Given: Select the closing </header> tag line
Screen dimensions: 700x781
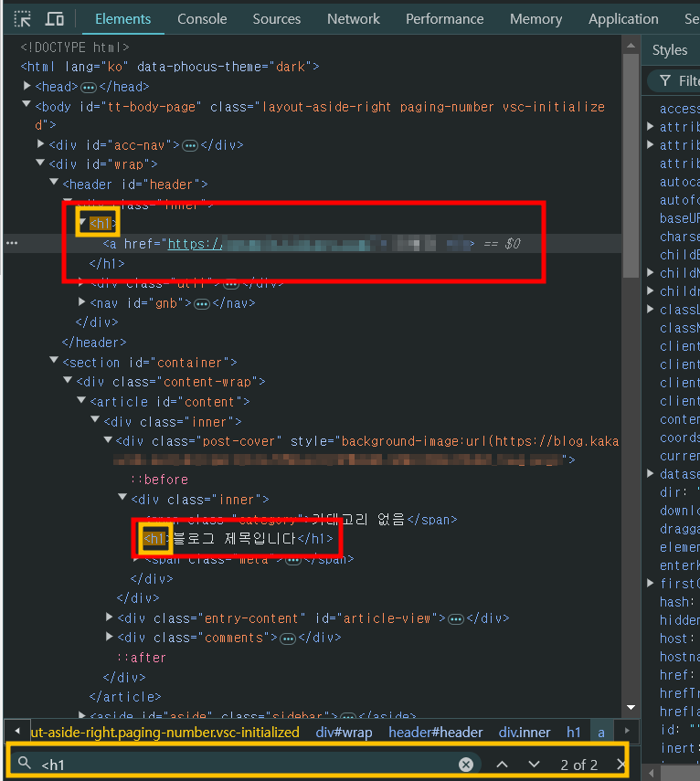Looking at the screenshot, I should [x=94, y=343].
